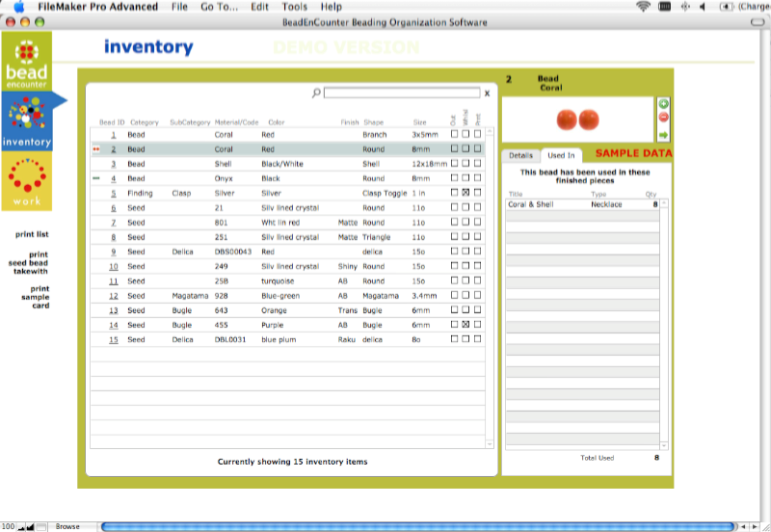Click the Used In list scroll up arrow
771x532 pixels.
pyautogui.click(x=664, y=202)
